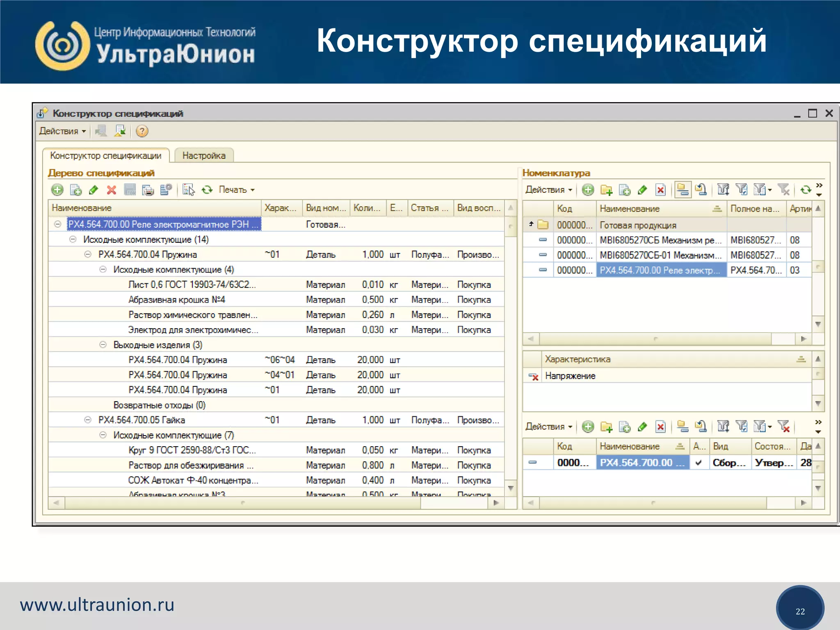
Task: Click the list-with-cursor selection icon in tree toolbar
Action: pos(189,190)
